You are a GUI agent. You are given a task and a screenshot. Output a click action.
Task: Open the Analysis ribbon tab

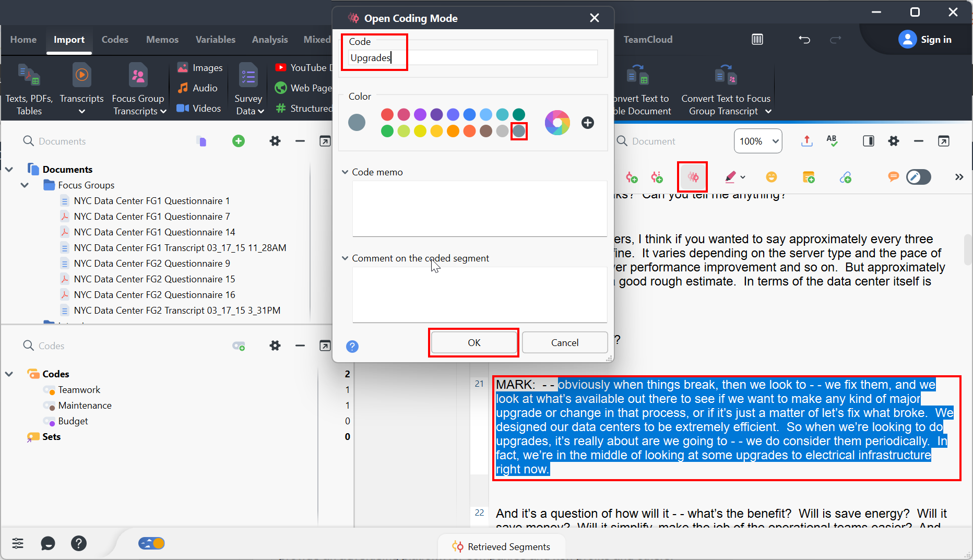tap(270, 39)
